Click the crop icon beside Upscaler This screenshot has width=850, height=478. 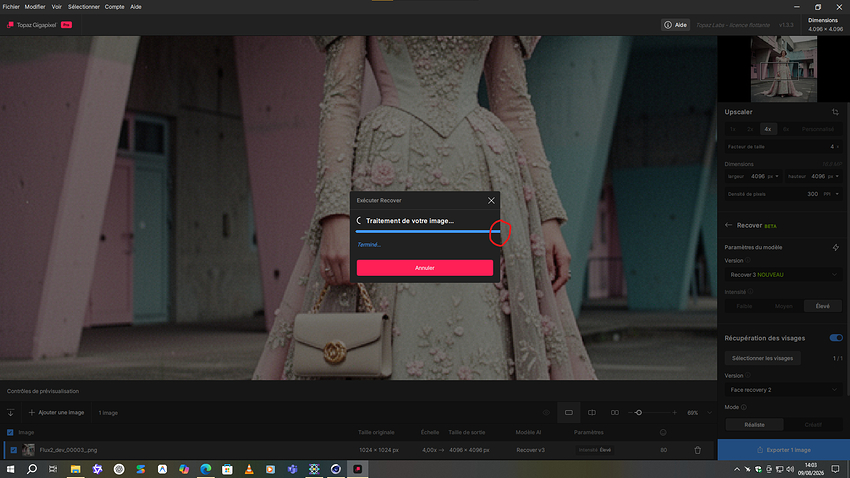(x=835, y=112)
